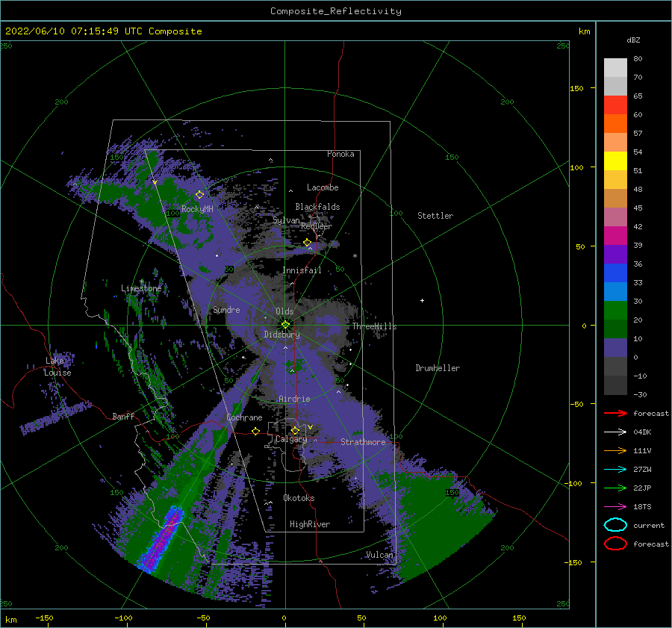Click the Didsbury town label
Viewport: 672px width, 628px height.
pyautogui.click(x=281, y=335)
